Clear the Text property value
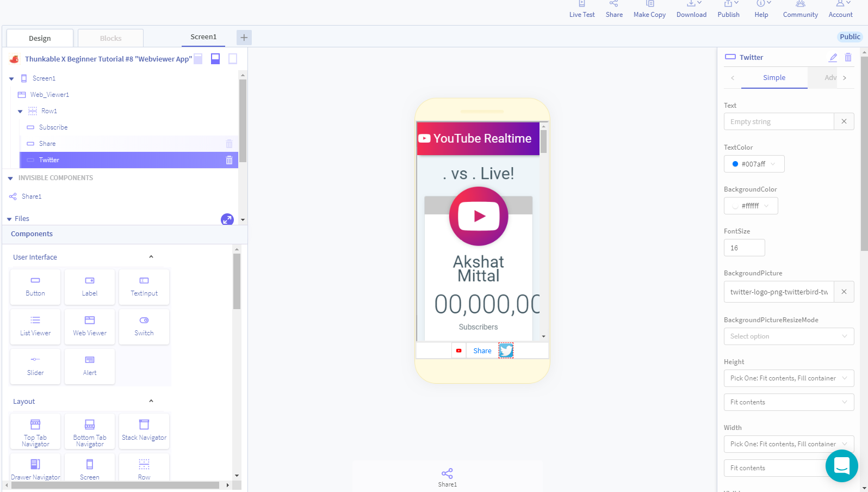The image size is (868, 492). tap(844, 121)
